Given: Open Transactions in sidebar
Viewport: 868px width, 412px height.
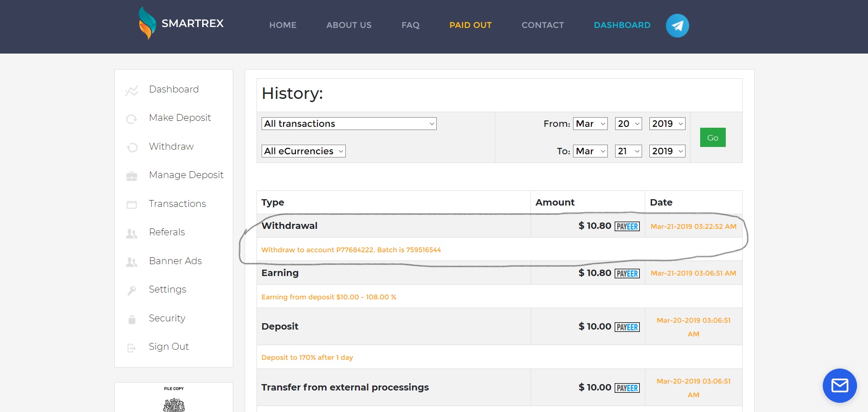Looking at the screenshot, I should 177,204.
